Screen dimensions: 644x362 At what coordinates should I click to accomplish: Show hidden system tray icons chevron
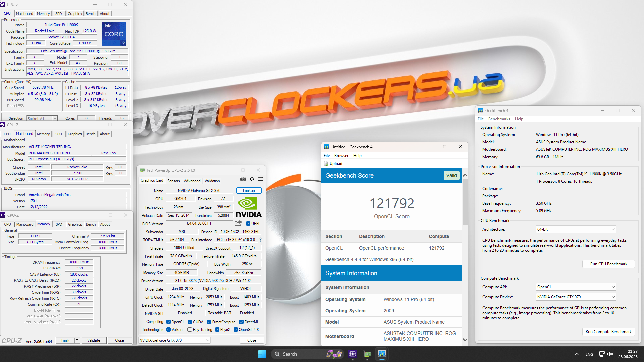click(x=576, y=354)
